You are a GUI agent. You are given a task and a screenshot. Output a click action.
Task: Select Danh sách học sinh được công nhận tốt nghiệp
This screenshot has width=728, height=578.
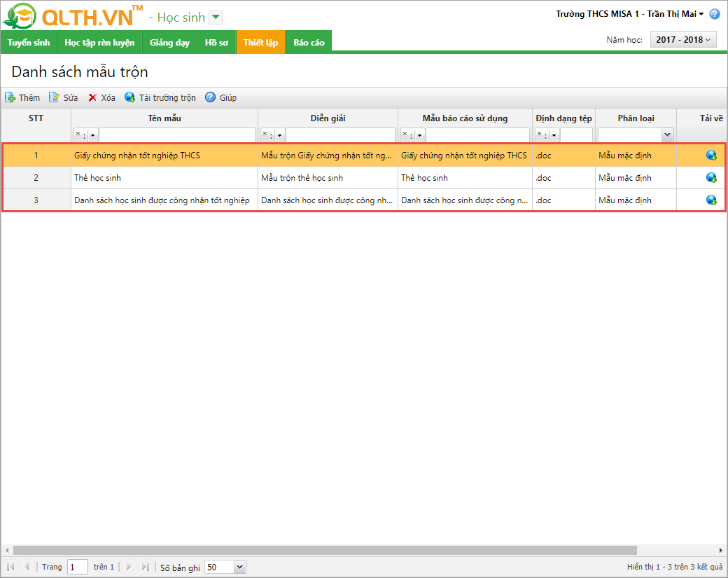164,200
